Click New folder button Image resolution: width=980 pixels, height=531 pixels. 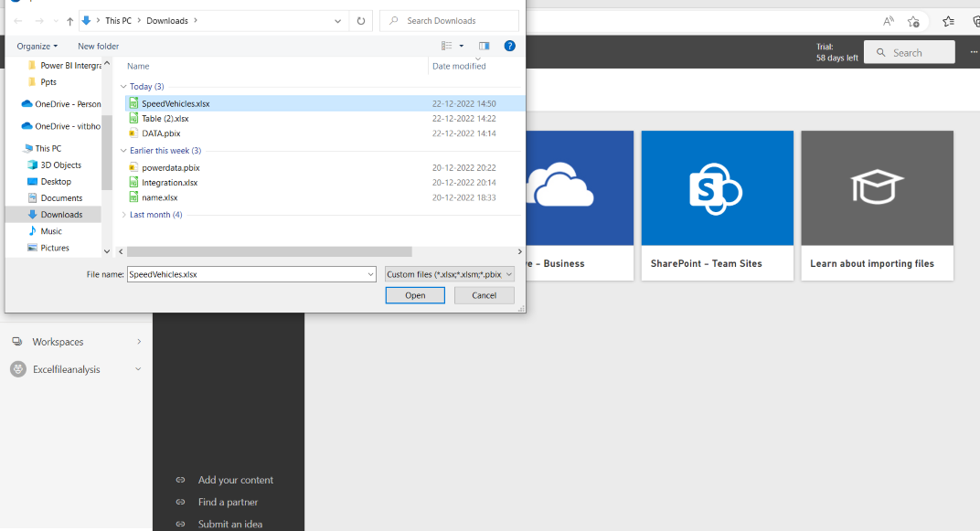pyautogui.click(x=98, y=47)
